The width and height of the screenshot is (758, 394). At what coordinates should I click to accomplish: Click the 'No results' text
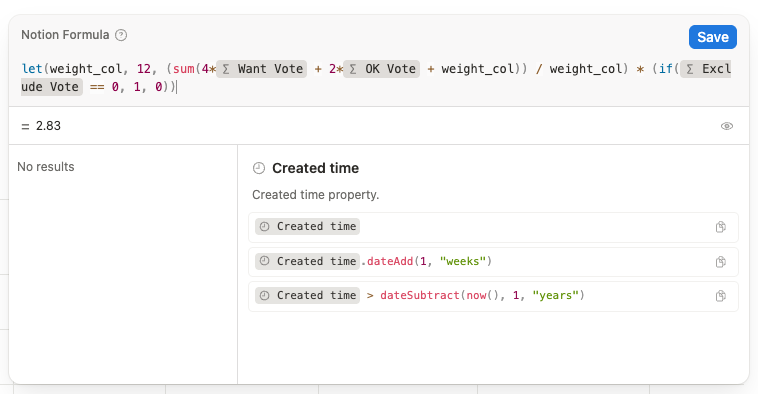pyautogui.click(x=46, y=167)
